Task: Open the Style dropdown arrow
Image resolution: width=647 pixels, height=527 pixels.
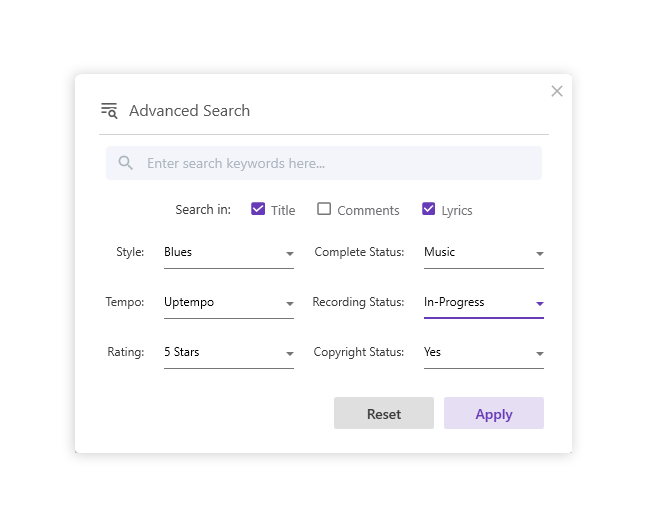Action: [x=290, y=253]
